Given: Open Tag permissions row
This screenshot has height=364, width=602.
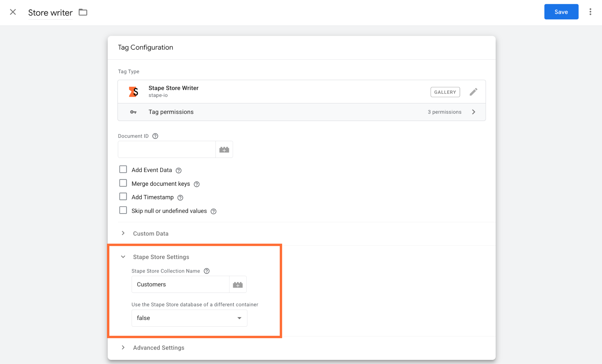Looking at the screenshot, I should [x=302, y=112].
